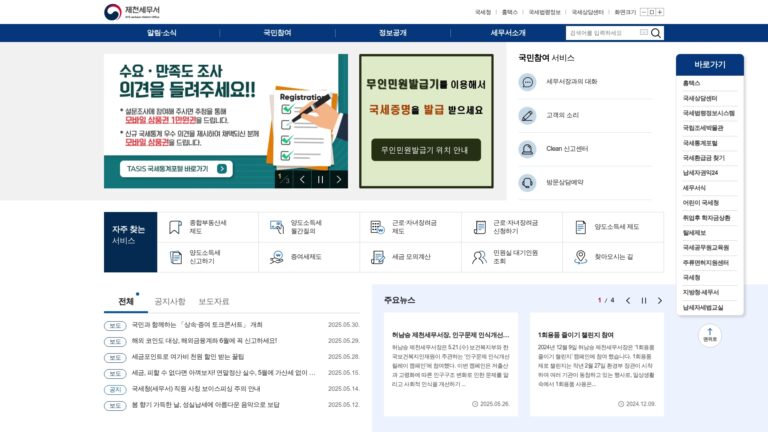
Task: Click 무인민원발급기 위치 안내 button
Action: pyautogui.click(x=425, y=150)
